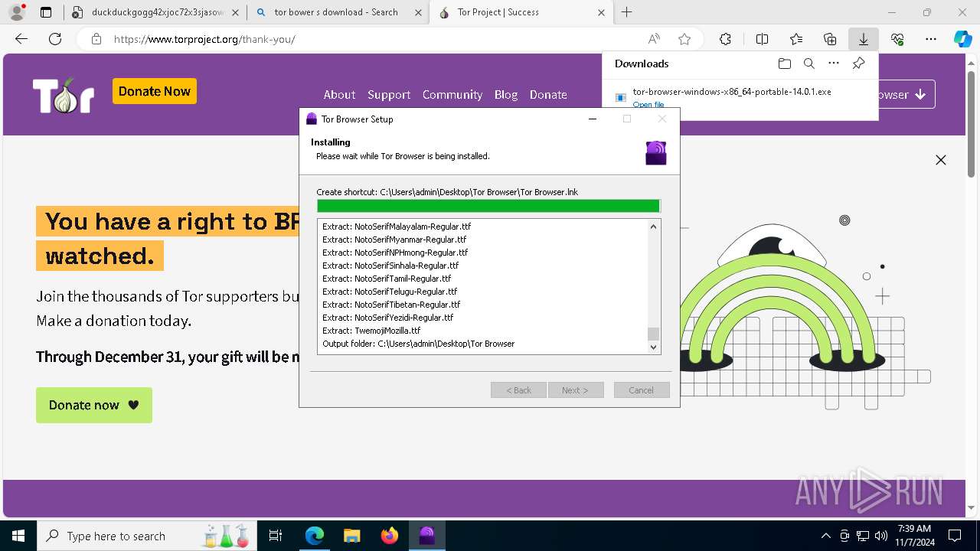Open Microsoft Edge from taskbar
The width and height of the screenshot is (980, 551).
pos(315,536)
